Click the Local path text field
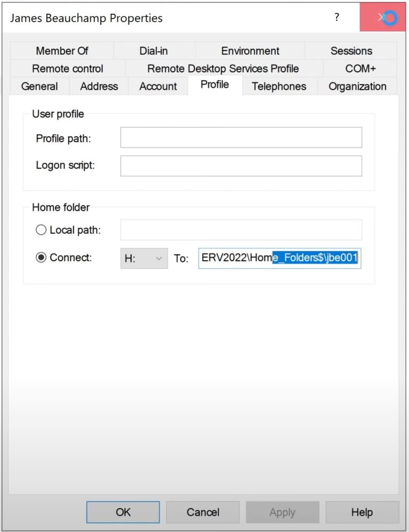Viewport: 409px width, 532px height. [241, 230]
